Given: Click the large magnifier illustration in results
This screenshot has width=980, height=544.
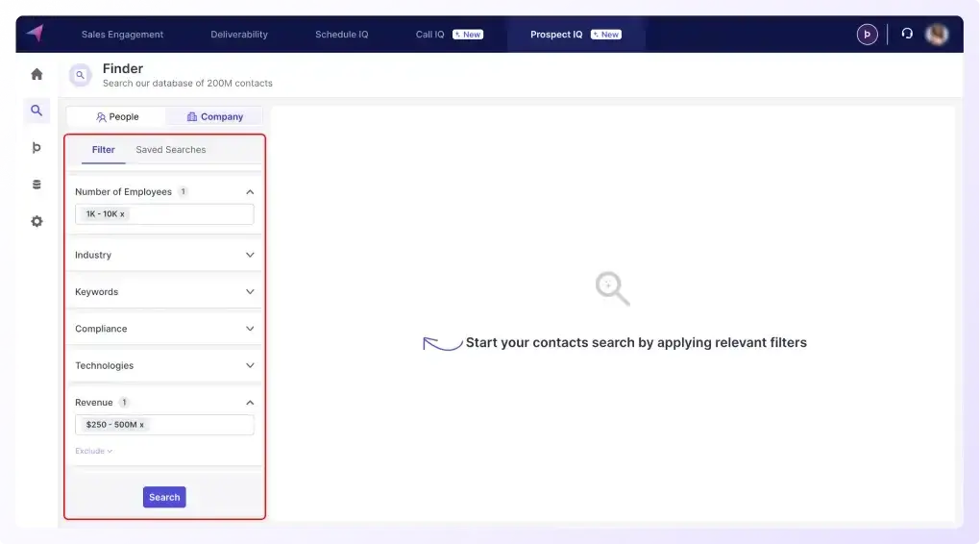Looking at the screenshot, I should pyautogui.click(x=613, y=288).
